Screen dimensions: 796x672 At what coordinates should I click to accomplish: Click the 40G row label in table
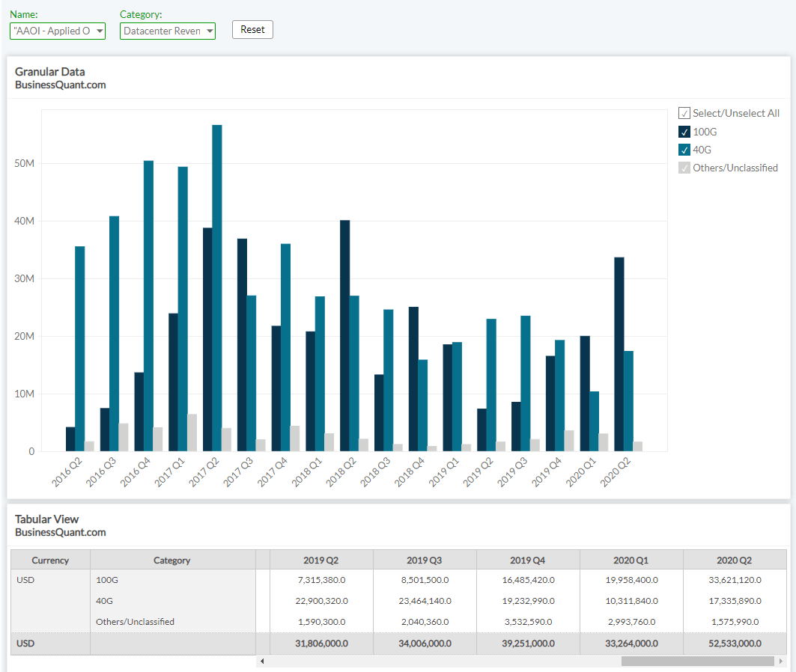(103, 601)
